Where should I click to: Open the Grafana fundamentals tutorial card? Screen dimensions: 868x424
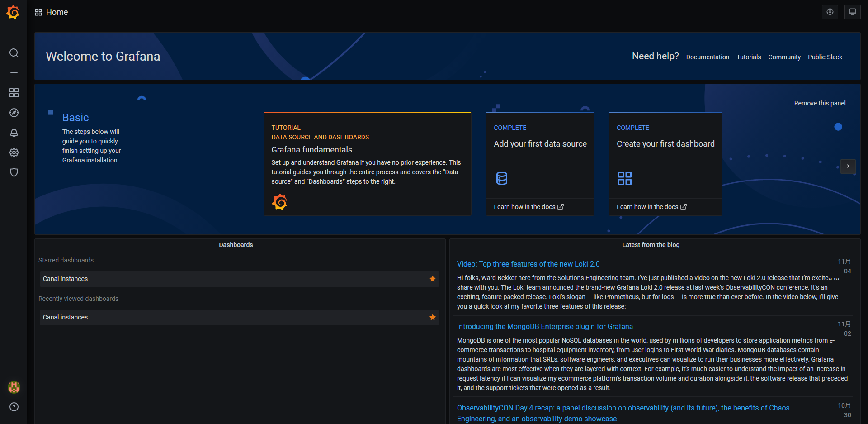367,164
